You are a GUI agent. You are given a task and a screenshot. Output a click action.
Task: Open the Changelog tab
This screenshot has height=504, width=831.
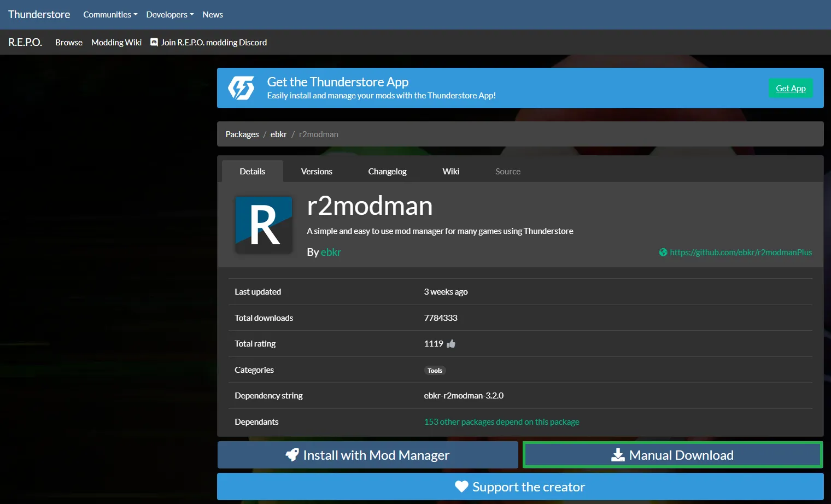(x=388, y=171)
